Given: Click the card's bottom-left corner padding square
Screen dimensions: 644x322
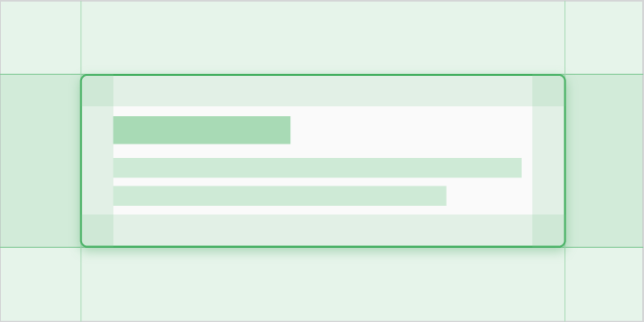Looking at the screenshot, I should pyautogui.click(x=97, y=230).
